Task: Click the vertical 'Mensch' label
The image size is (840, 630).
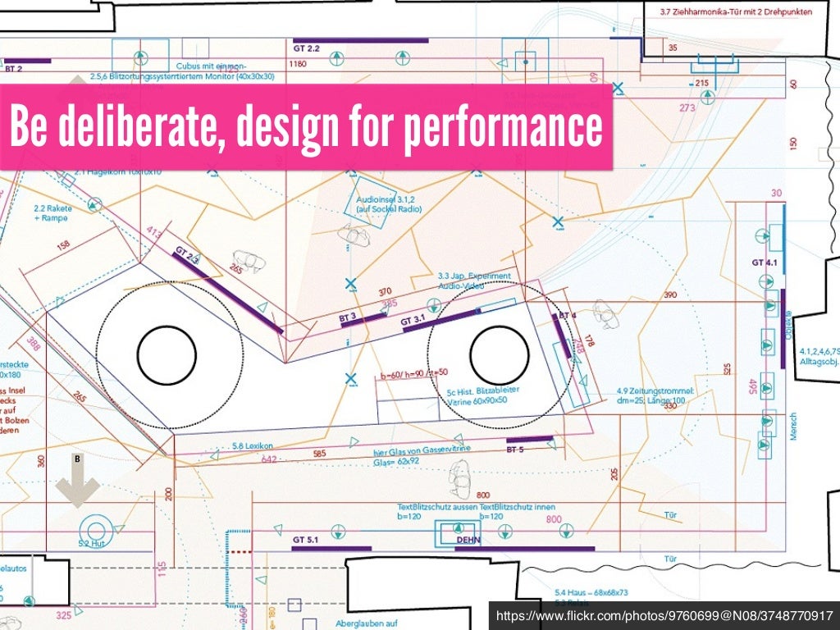Action: coord(793,427)
